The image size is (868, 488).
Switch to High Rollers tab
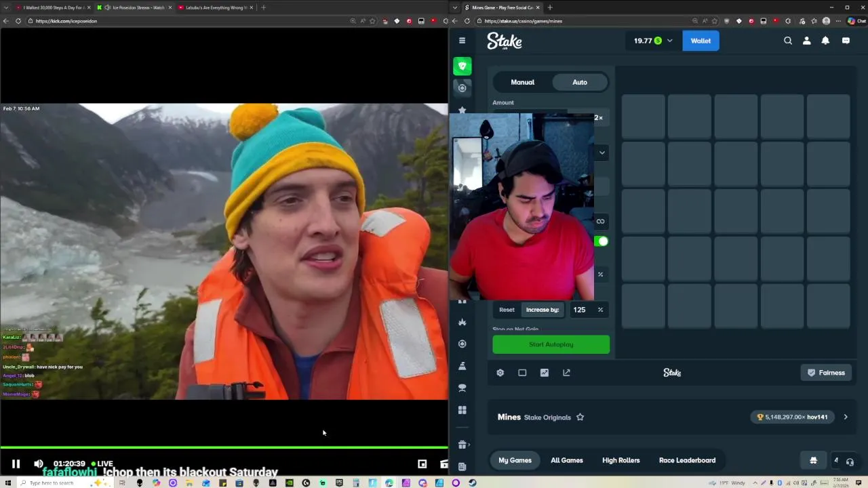(x=621, y=460)
